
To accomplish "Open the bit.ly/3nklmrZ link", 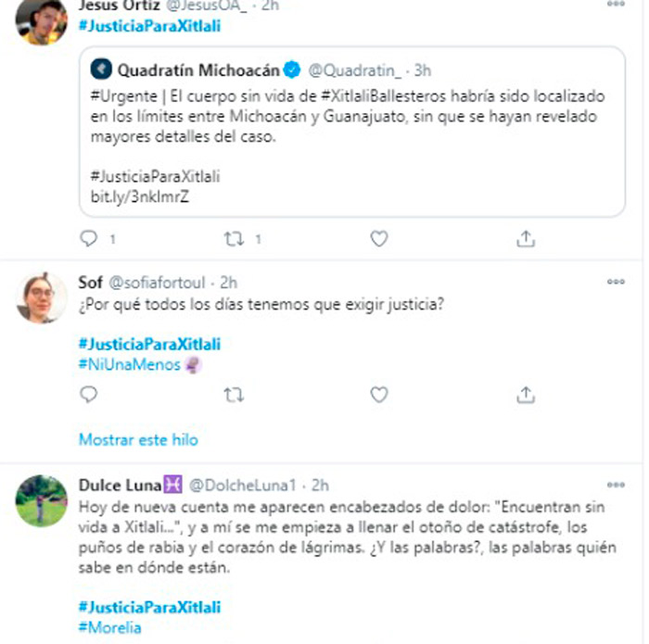I will [139, 196].
